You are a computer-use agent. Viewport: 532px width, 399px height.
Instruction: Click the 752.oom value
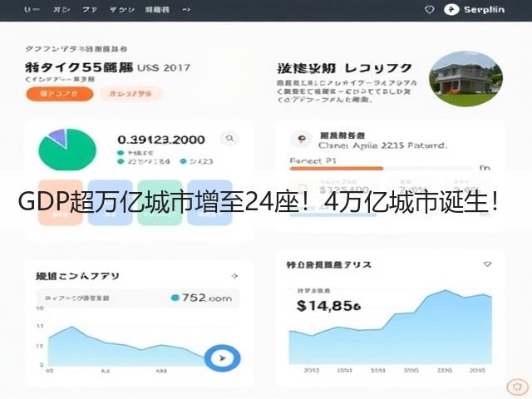(207, 298)
